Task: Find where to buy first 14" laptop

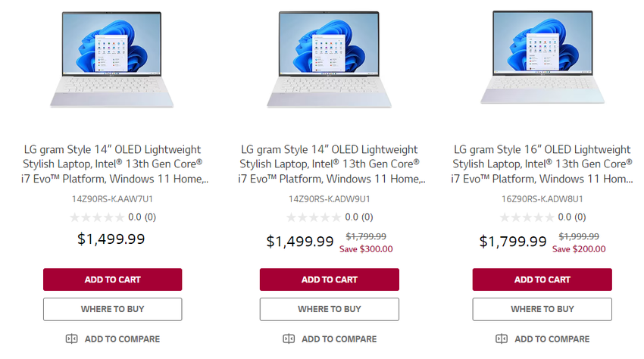Action: 112,309
